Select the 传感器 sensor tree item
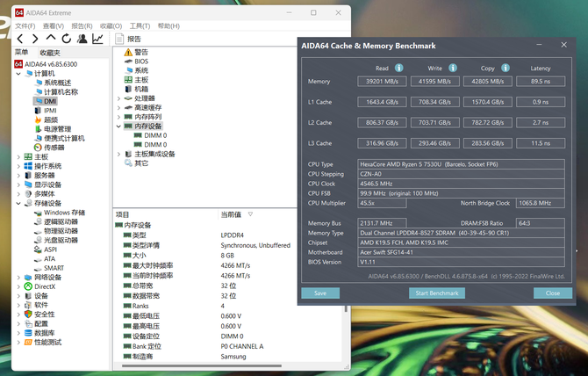This screenshot has height=376, width=588. [49, 148]
